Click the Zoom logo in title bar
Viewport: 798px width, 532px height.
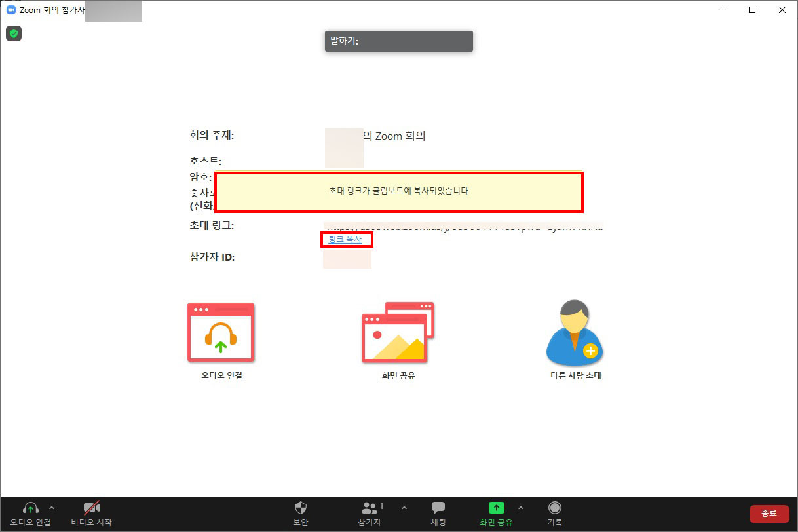11,10
